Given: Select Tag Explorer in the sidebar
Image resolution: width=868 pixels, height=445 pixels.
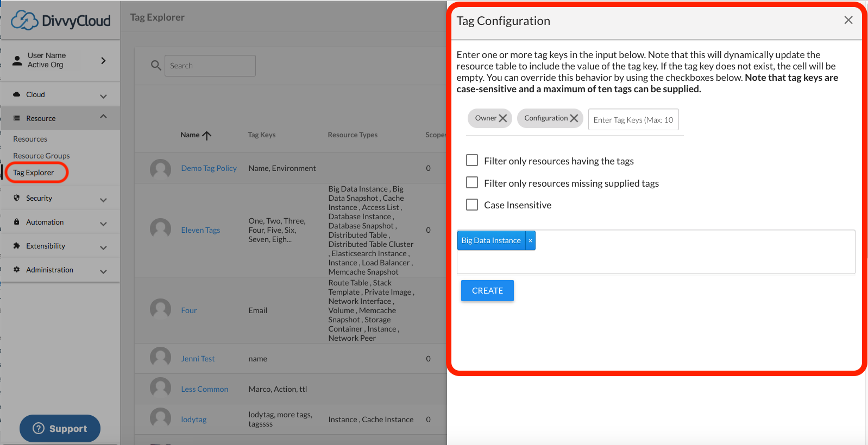Looking at the screenshot, I should (x=34, y=173).
